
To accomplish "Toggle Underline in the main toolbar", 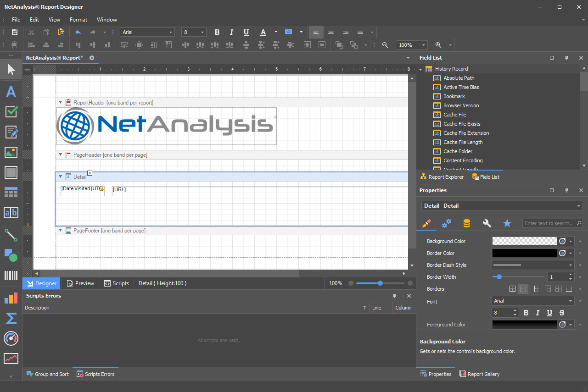I will point(246,32).
